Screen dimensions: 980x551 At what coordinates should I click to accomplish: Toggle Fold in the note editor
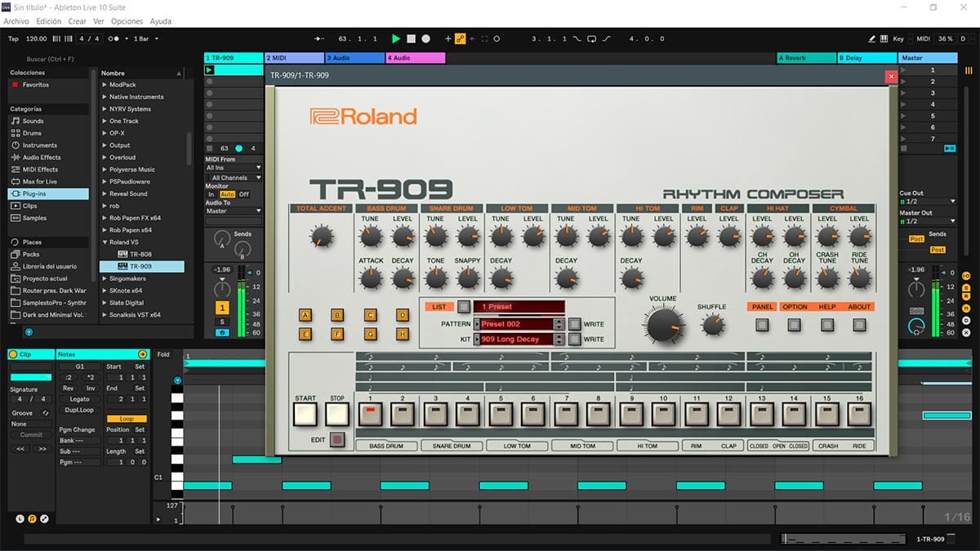tap(163, 354)
